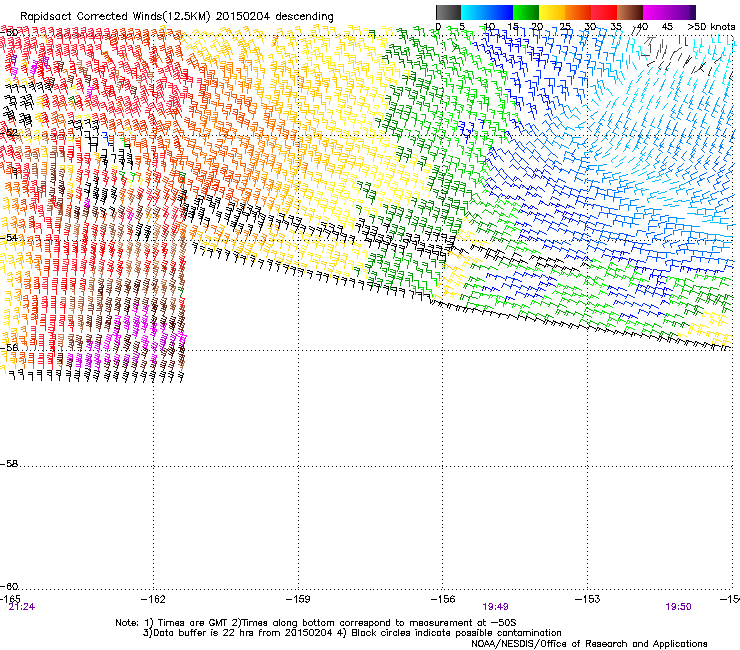Click the -153 longitude axis label
The width and height of the screenshot is (740, 650).
588,599
